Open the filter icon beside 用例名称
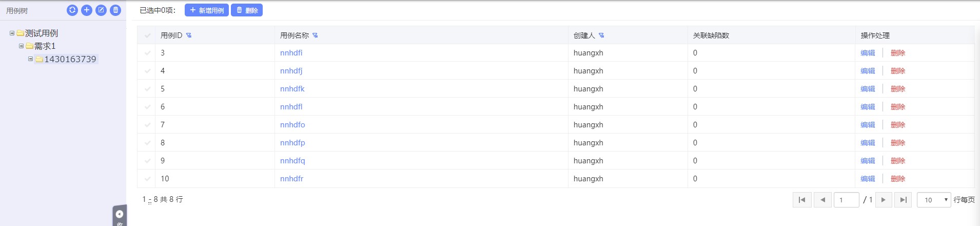The height and width of the screenshot is (226, 980). pyautogui.click(x=315, y=35)
